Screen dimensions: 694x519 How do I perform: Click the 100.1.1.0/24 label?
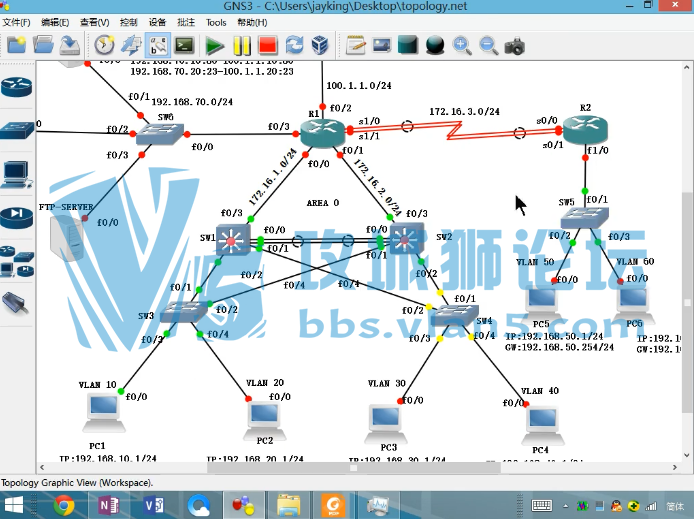[x=359, y=85]
